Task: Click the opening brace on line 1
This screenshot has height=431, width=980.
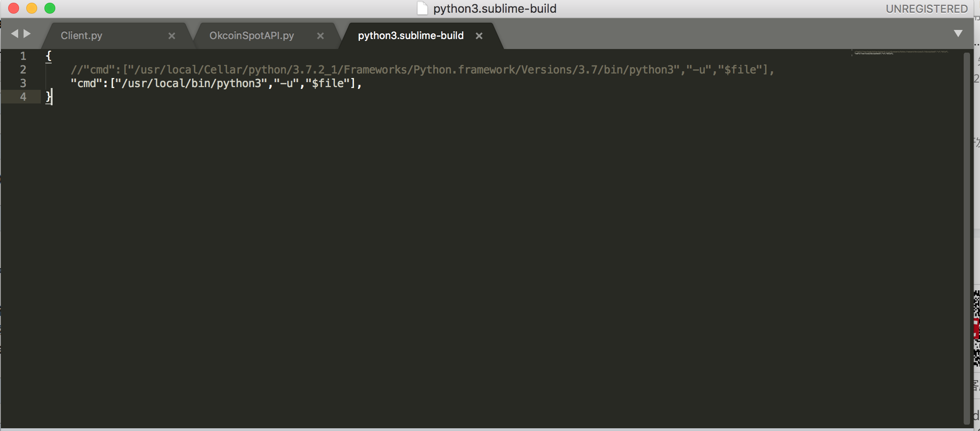Action: pos(49,56)
